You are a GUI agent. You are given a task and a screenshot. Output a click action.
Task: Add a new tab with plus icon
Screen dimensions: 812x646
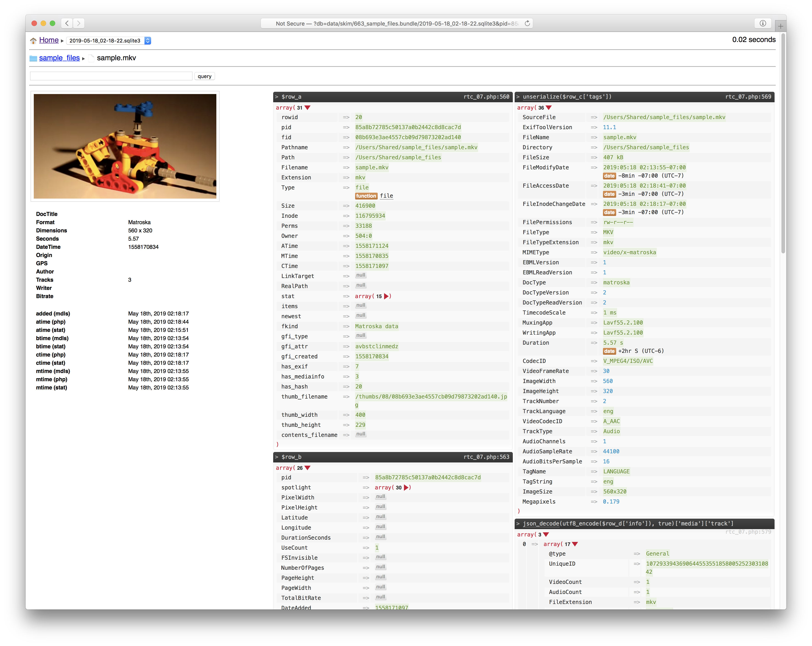coord(780,26)
